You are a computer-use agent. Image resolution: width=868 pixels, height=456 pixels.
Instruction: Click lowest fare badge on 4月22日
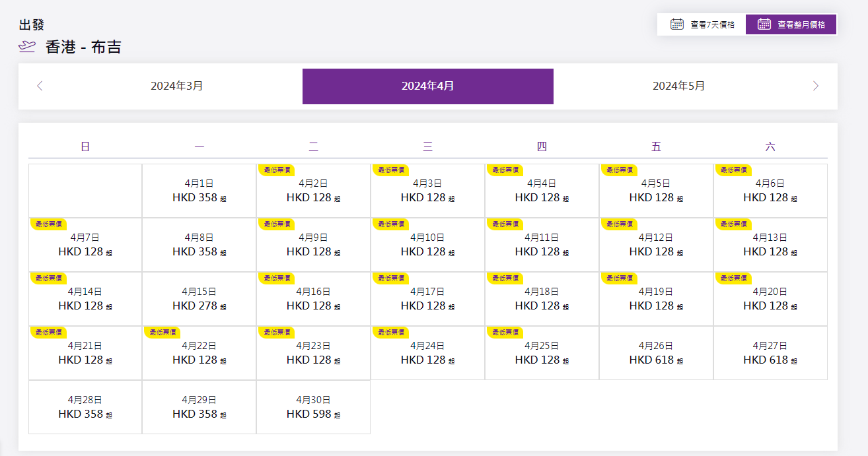(x=163, y=332)
